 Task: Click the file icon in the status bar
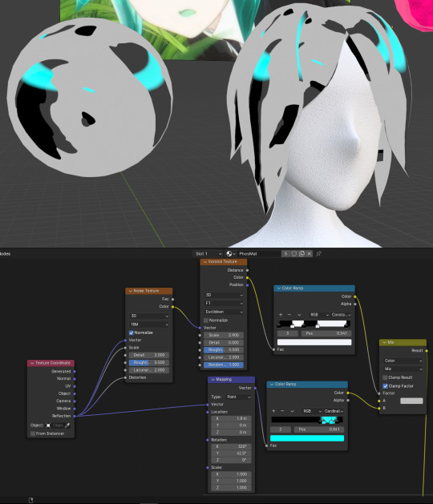31,500
